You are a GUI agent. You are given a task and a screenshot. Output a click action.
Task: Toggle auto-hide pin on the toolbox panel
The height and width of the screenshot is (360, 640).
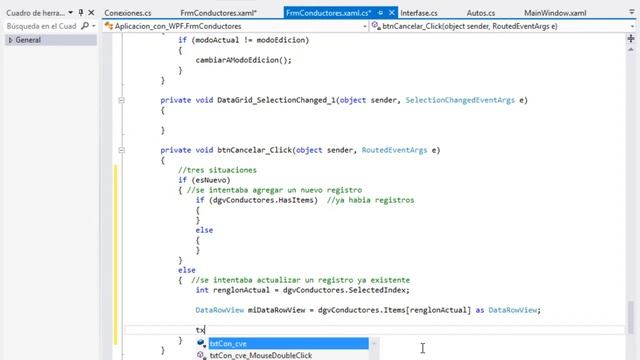(x=80, y=13)
